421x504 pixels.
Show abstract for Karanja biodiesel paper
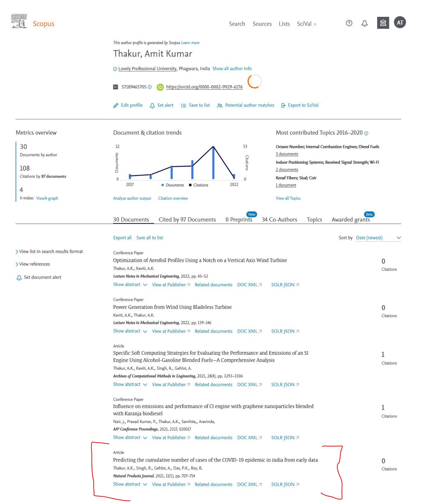click(x=130, y=437)
